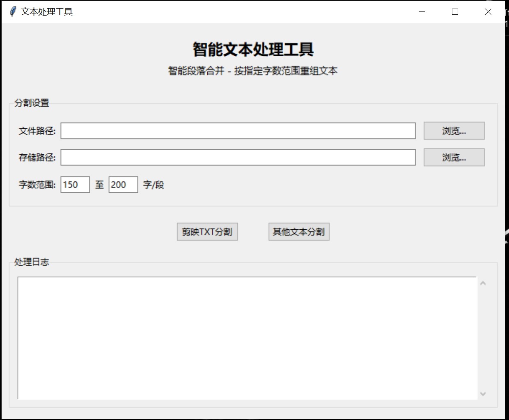Click the 至 separator label

(99, 185)
